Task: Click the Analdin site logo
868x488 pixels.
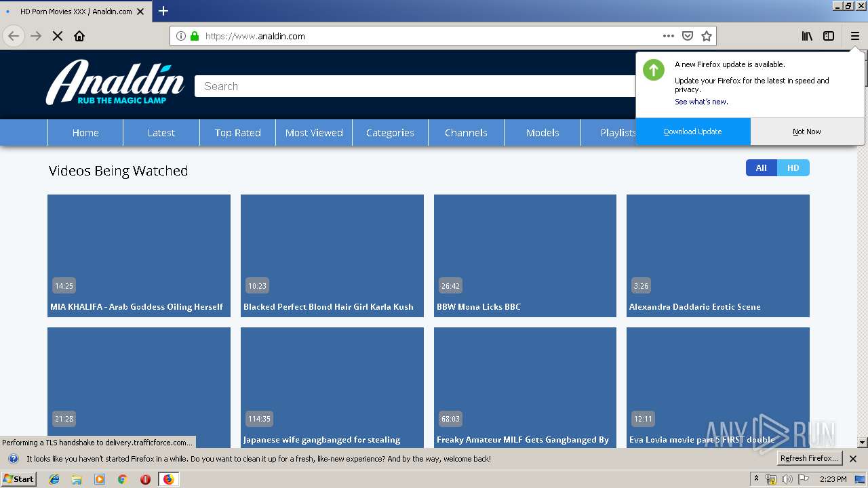Action: click(x=115, y=82)
